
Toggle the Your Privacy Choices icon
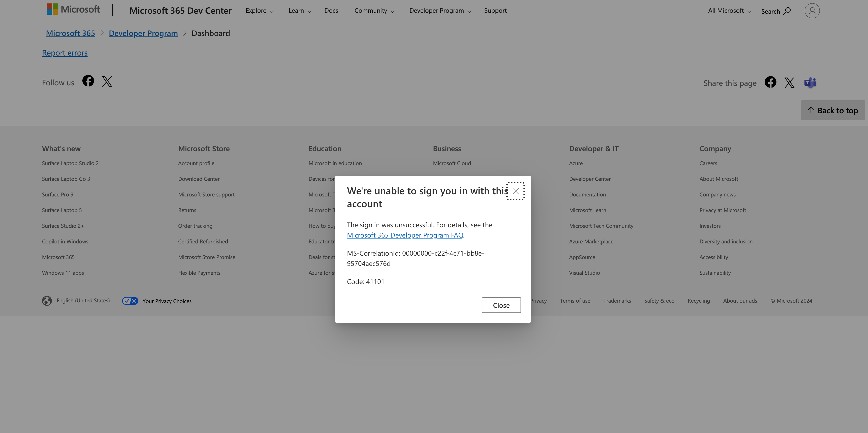click(130, 301)
